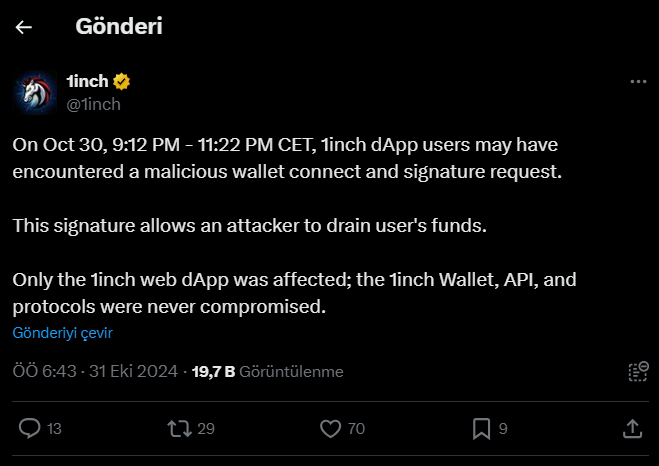The width and height of the screenshot is (659, 466).
Task: Reply using the speech bubble icon
Action: [30, 429]
